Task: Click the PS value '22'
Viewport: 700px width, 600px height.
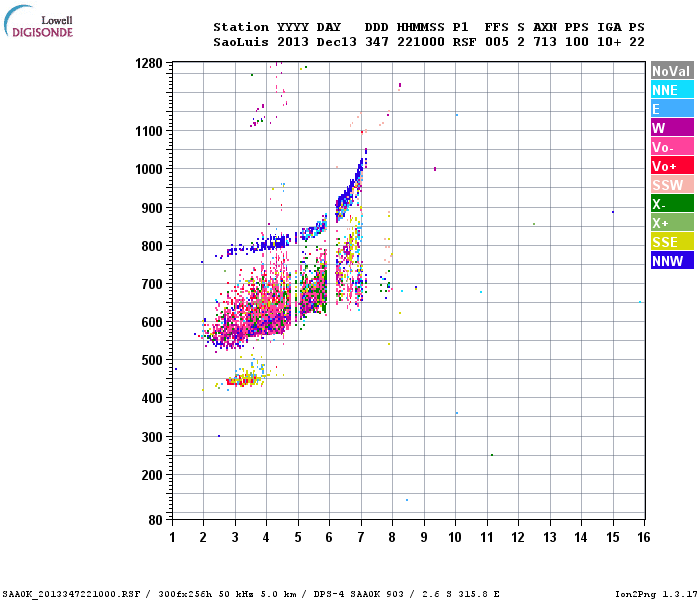Action: [x=637, y=42]
